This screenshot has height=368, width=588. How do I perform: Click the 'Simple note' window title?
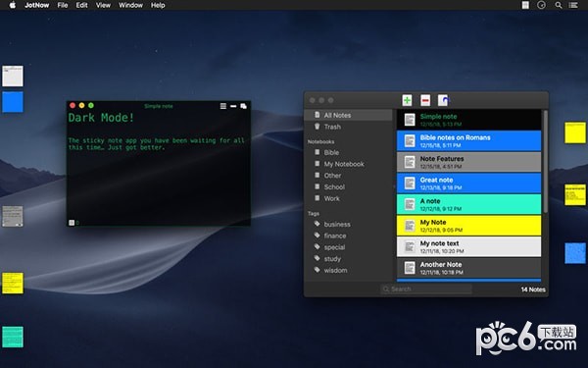coord(159,106)
